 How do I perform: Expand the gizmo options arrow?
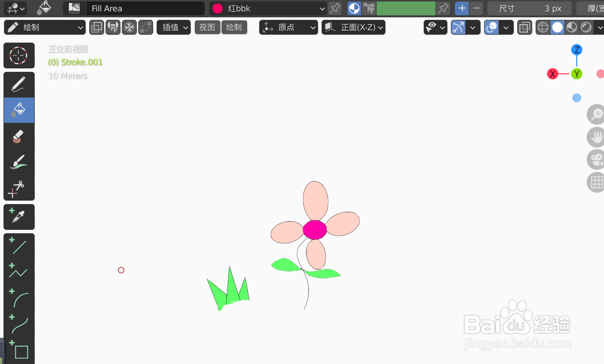473,27
